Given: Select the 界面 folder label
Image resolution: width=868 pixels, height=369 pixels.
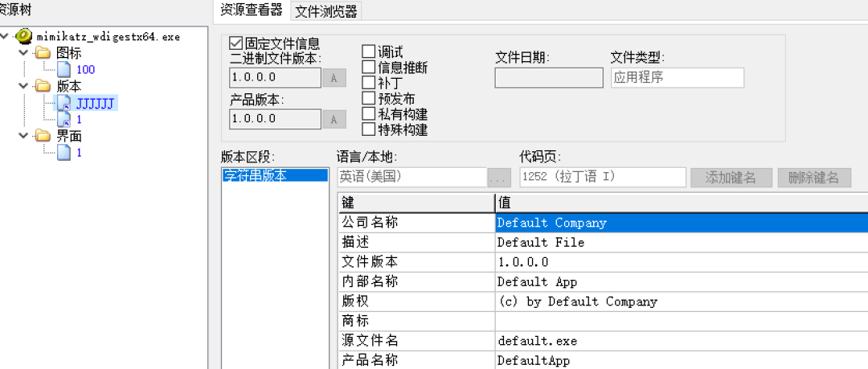Looking at the screenshot, I should click(68, 136).
